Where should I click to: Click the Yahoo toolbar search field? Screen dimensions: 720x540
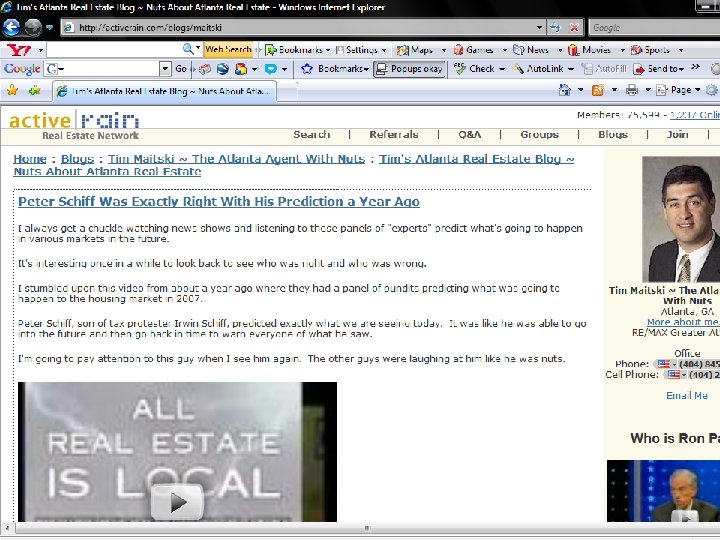coord(115,49)
